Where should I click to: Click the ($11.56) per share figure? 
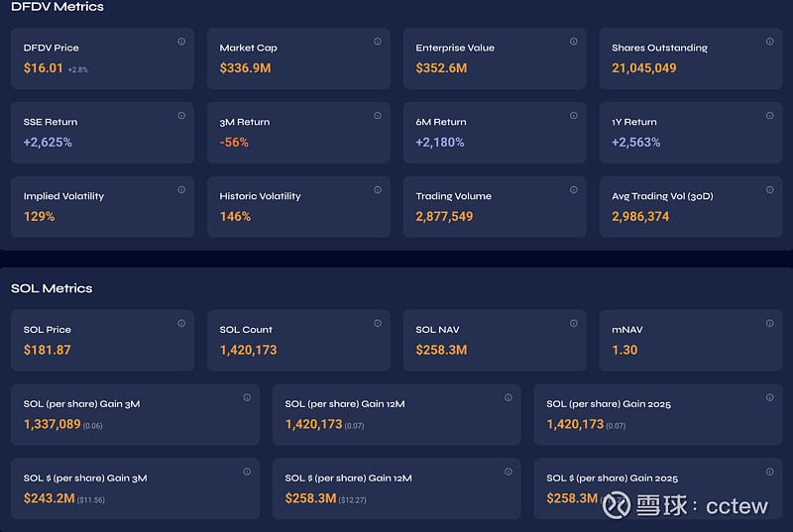[91, 500]
